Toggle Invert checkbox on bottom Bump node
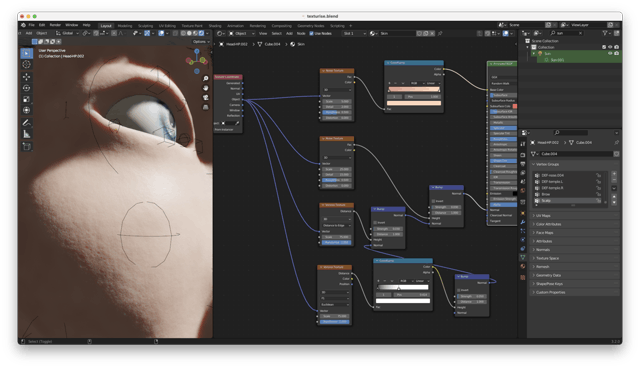The image size is (640, 368). [459, 290]
